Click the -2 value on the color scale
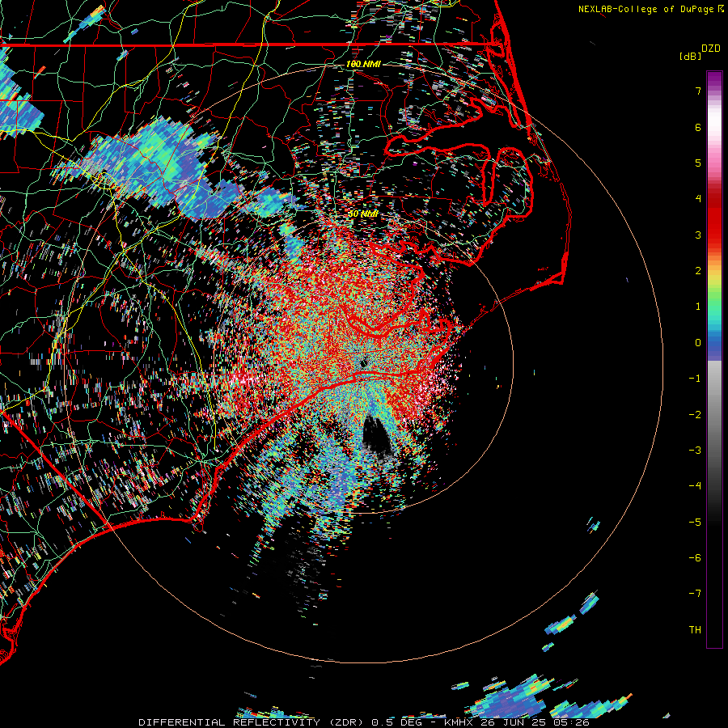 click(695, 415)
